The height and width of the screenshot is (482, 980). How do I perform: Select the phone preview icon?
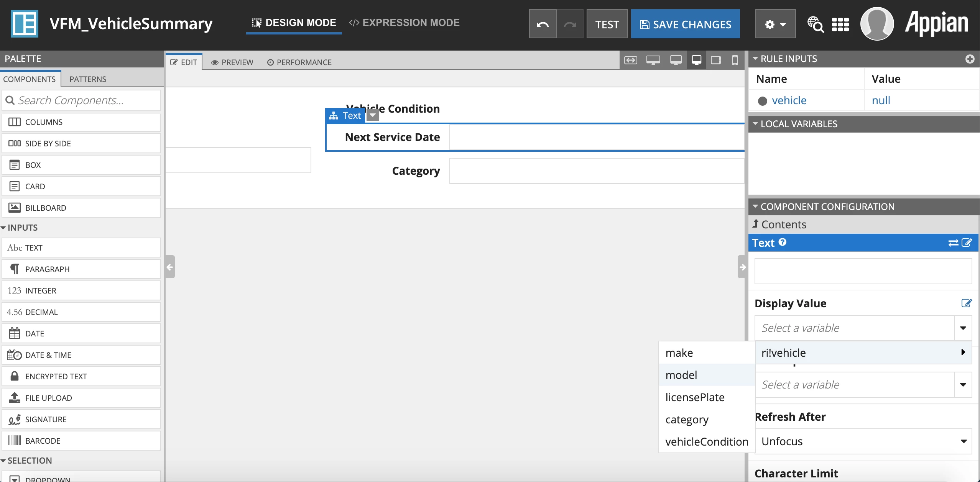click(735, 61)
